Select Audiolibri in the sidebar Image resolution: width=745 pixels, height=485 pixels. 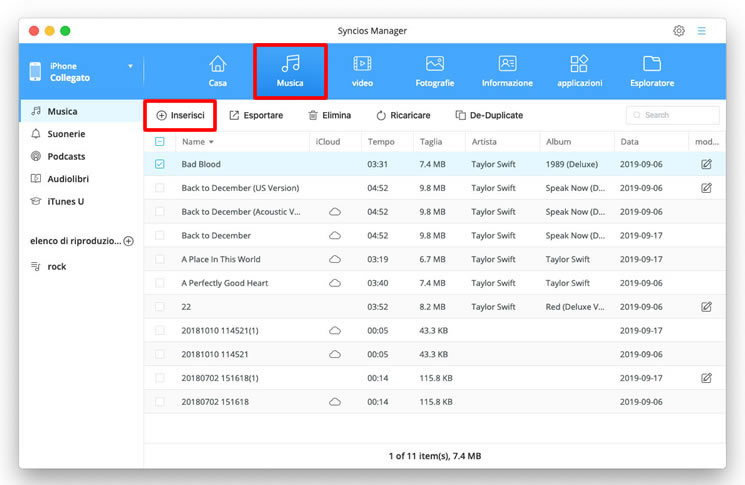coord(81,179)
